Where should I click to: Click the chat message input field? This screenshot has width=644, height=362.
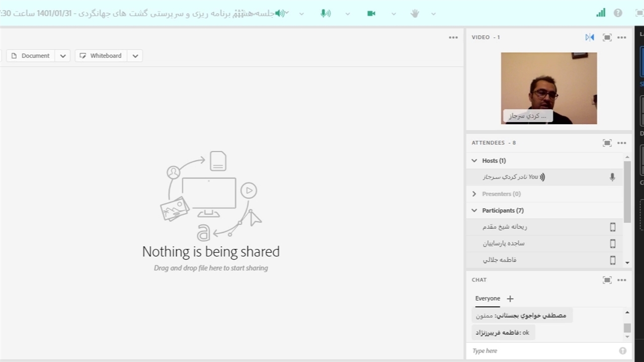543,351
